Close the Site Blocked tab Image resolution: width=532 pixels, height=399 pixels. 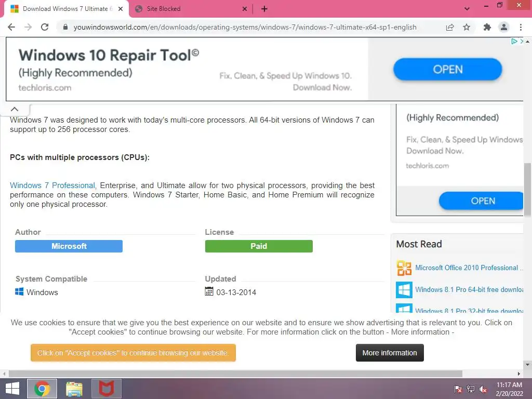(245, 9)
